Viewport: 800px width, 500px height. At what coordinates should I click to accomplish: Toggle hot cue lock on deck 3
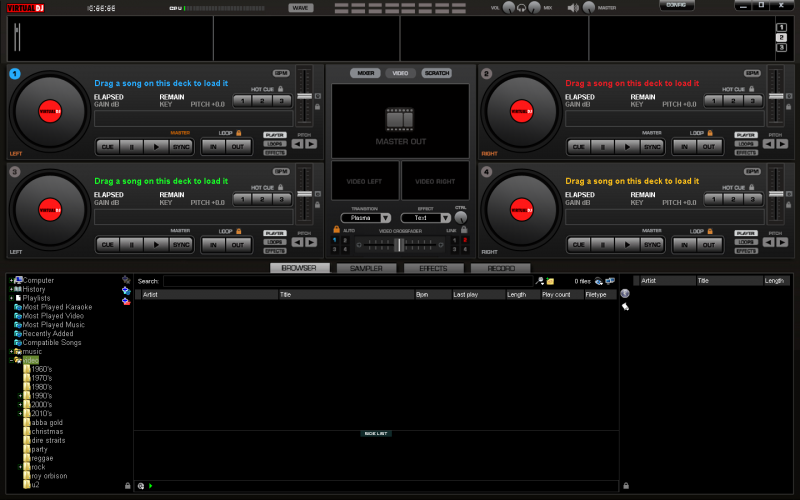pos(280,187)
